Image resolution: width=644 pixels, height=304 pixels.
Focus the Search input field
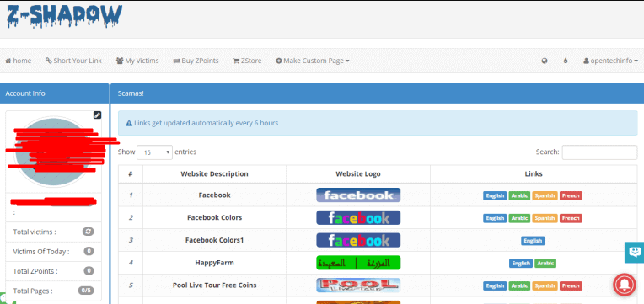coord(599,152)
